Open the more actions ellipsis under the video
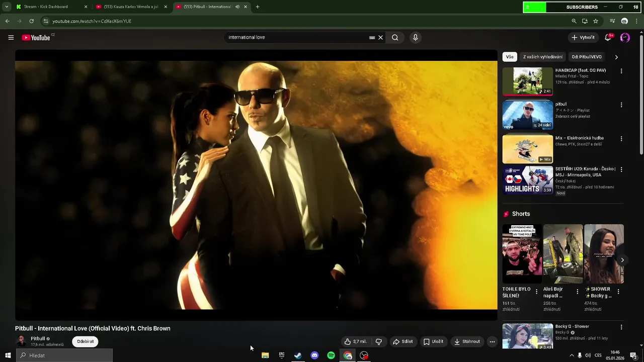The image size is (644, 362). pos(492,341)
